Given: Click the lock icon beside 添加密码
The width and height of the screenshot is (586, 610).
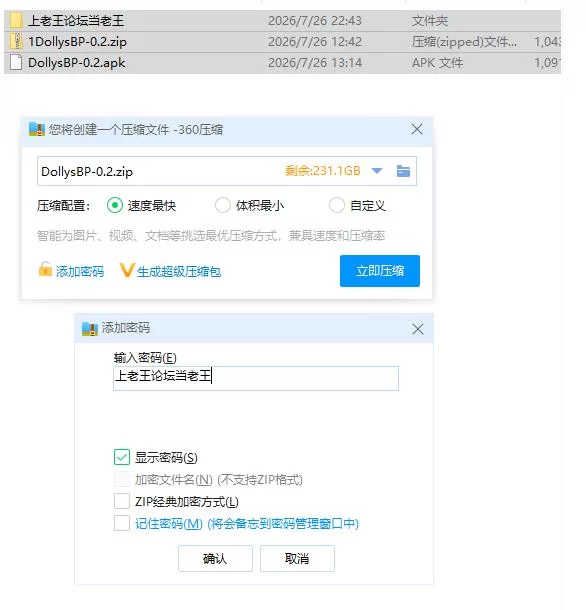Looking at the screenshot, I should [x=45, y=269].
